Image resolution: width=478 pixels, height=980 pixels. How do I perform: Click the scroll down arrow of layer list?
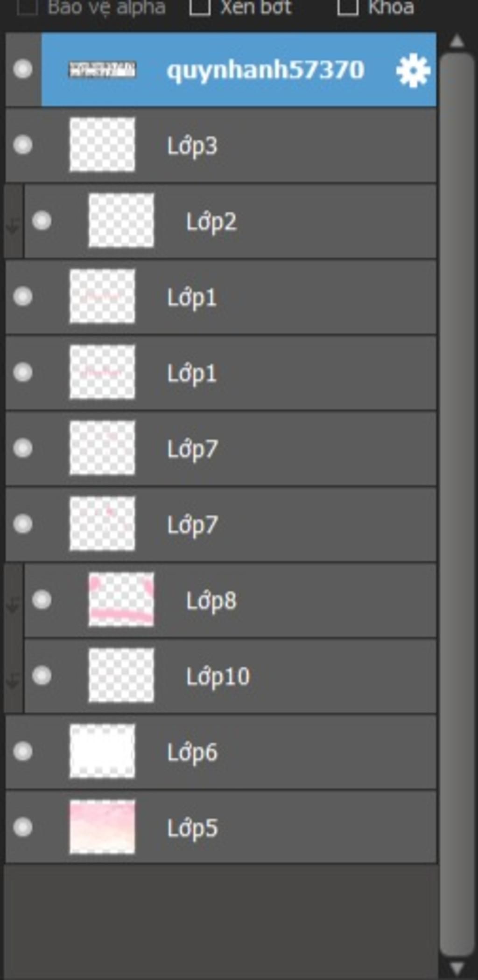point(457,968)
